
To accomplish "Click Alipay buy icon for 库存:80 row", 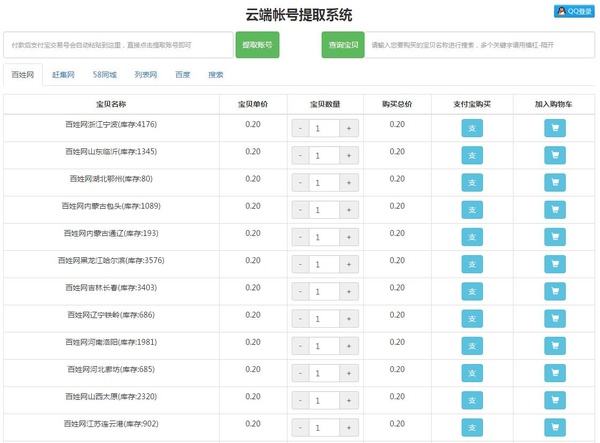I will 472,182.
